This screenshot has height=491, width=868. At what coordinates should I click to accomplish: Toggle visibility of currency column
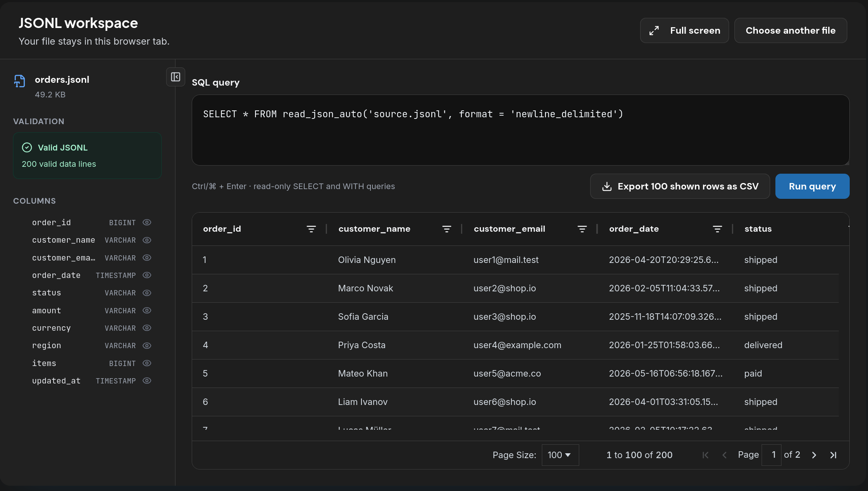pos(147,328)
